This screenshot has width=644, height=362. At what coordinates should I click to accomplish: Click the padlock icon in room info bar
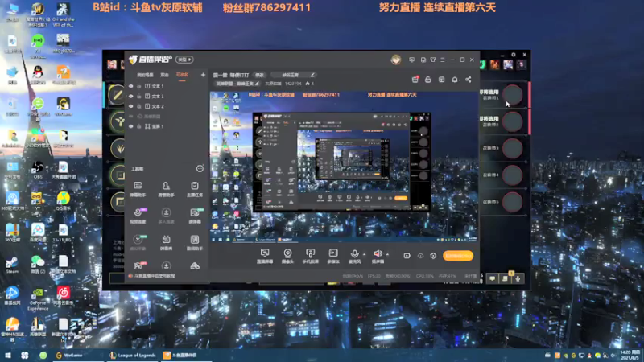(x=428, y=80)
